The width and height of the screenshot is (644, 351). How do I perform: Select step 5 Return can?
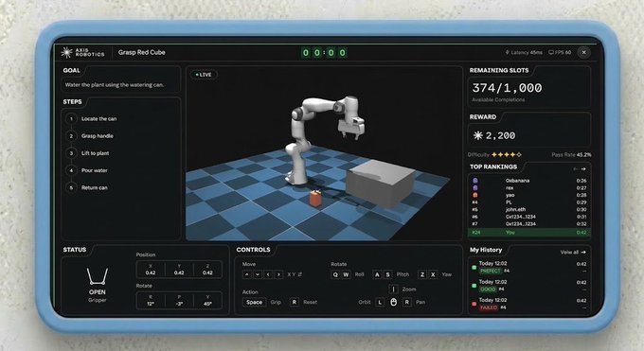(87, 187)
